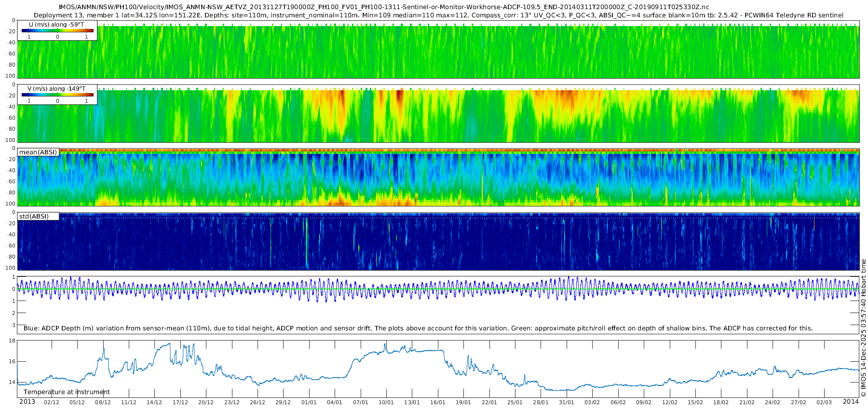The width and height of the screenshot is (868, 410).
Task: Select the std(ABSI) panel label
Action: click(x=34, y=217)
